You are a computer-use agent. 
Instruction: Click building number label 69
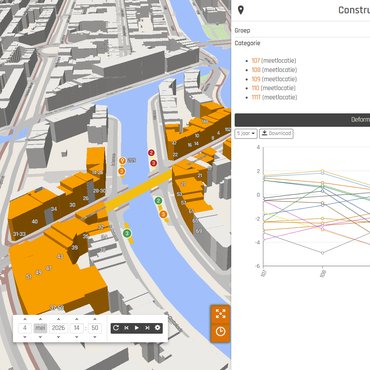coord(199,231)
